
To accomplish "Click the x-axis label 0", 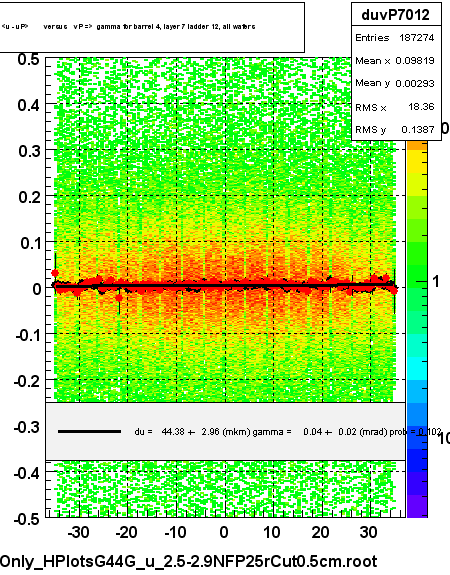I will [x=224, y=532].
